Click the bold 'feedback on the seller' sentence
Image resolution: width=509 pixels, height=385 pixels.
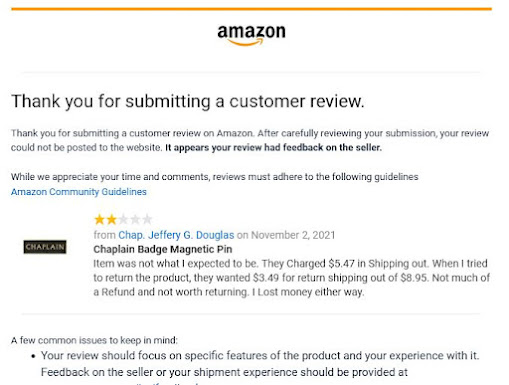point(273,148)
